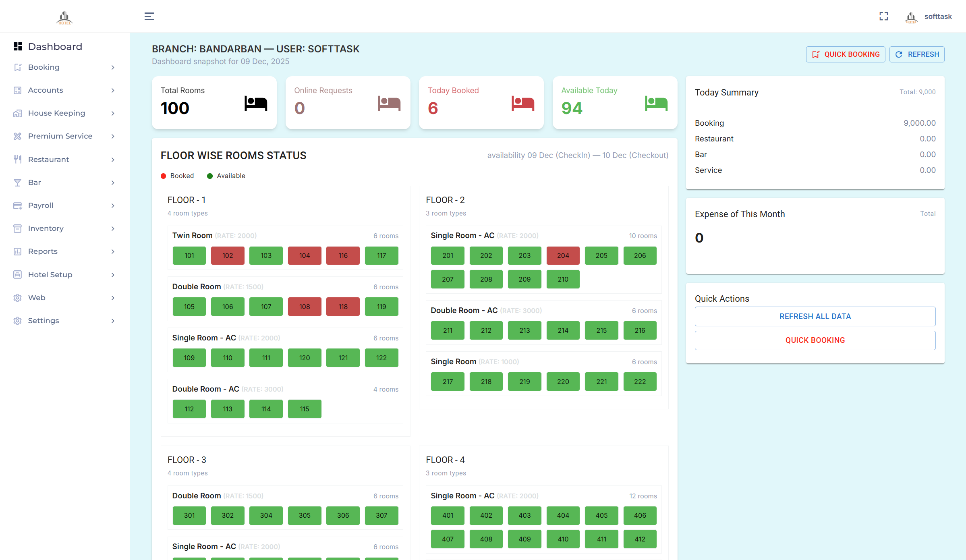Viewport: 966px width, 560px height.
Task: Toggle the hamburger sidebar menu icon
Action: pos(149,16)
